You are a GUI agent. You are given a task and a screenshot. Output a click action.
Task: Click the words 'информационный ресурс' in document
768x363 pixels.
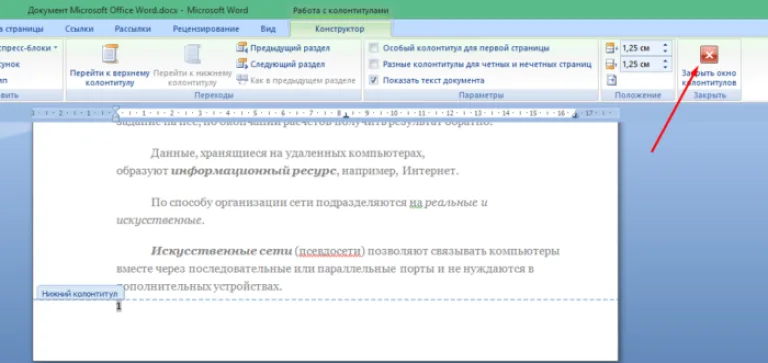(254, 171)
